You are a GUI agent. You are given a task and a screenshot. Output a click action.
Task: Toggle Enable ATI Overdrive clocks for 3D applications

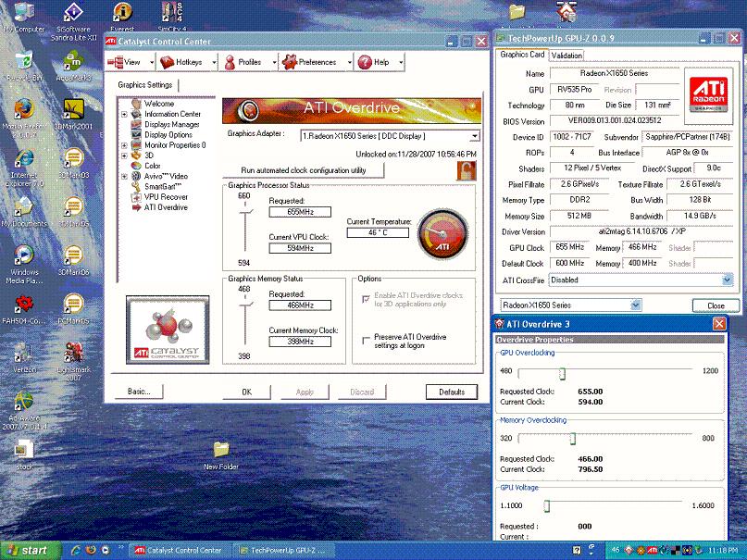point(366,299)
